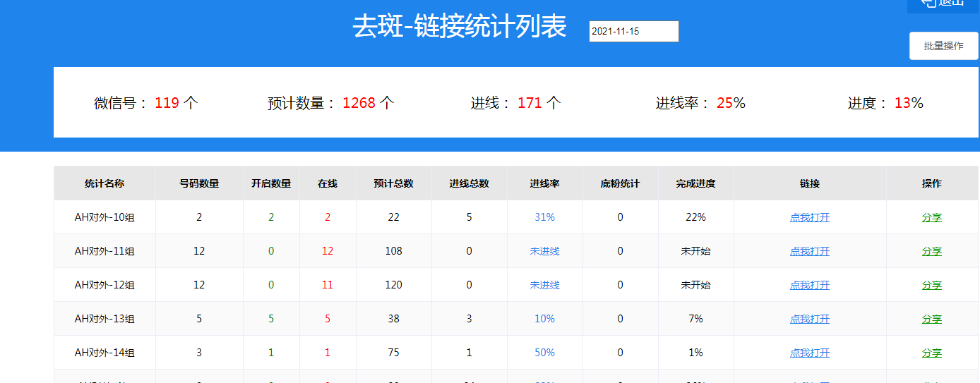980x383 pixels.
Task: Click 分享 for AH对外-12组
Action: point(932,285)
